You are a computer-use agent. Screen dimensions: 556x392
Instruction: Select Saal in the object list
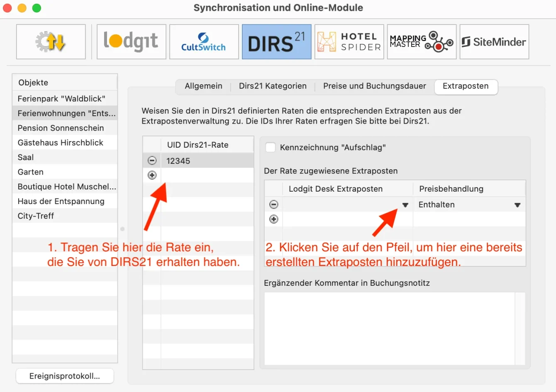[x=65, y=157]
